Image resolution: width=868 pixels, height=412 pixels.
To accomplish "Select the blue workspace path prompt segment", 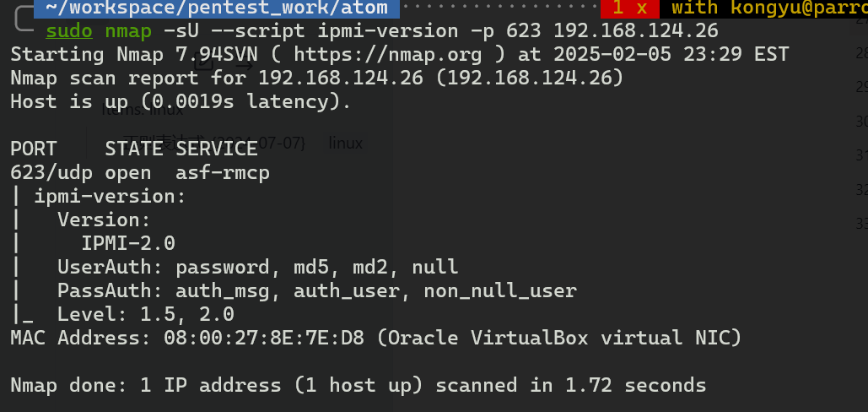I will click(x=217, y=8).
